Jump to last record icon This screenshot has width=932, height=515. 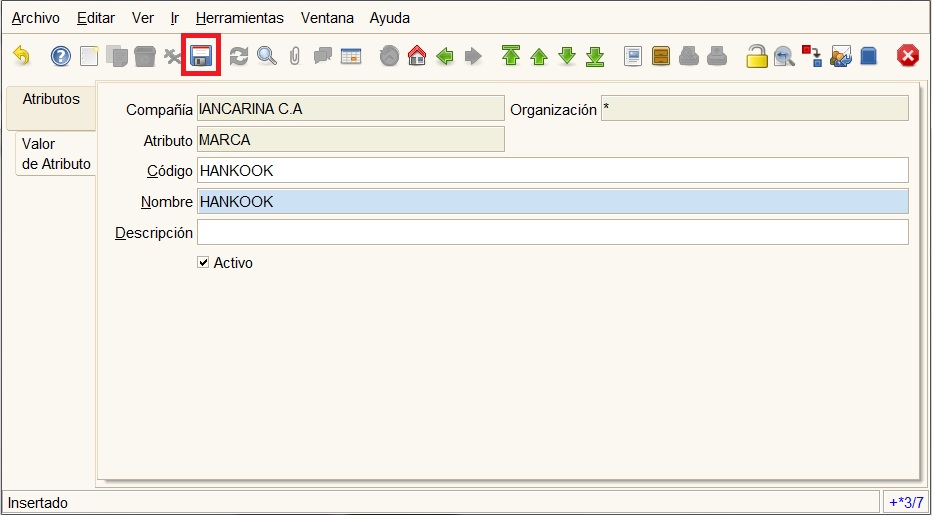(x=595, y=56)
